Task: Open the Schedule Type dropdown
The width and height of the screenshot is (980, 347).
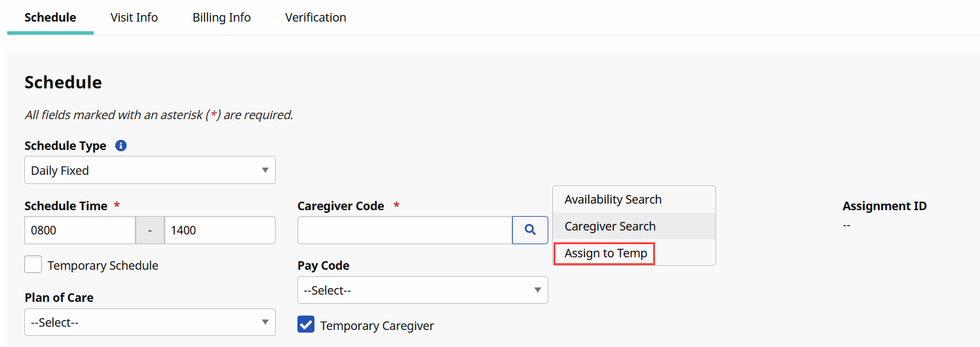Action: pyautogui.click(x=149, y=170)
